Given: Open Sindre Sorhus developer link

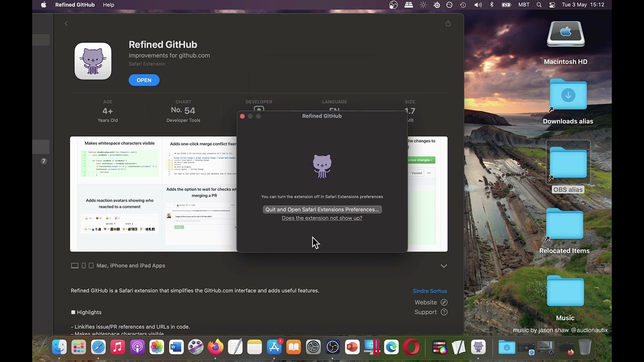Looking at the screenshot, I should pyautogui.click(x=430, y=291).
